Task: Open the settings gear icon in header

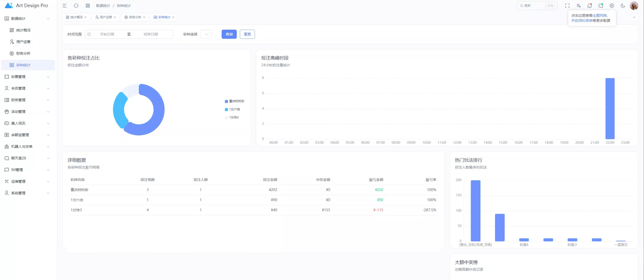Action: click(612, 6)
